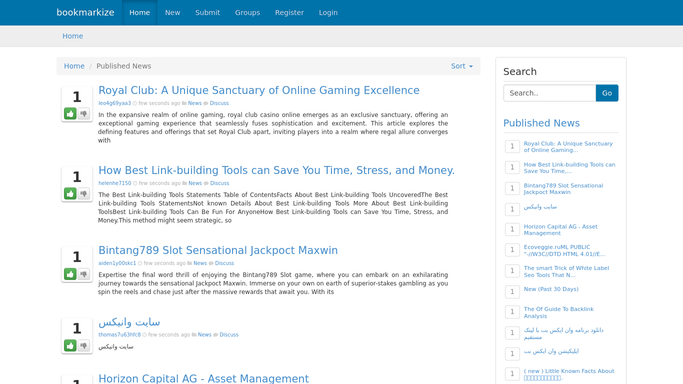Focus the Search text field
Viewport: 683px width, 384px height.
550,93
